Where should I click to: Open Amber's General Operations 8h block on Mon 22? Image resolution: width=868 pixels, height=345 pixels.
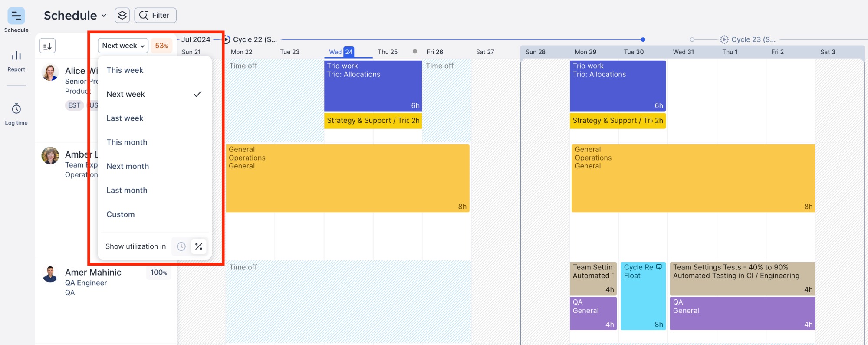pos(347,178)
